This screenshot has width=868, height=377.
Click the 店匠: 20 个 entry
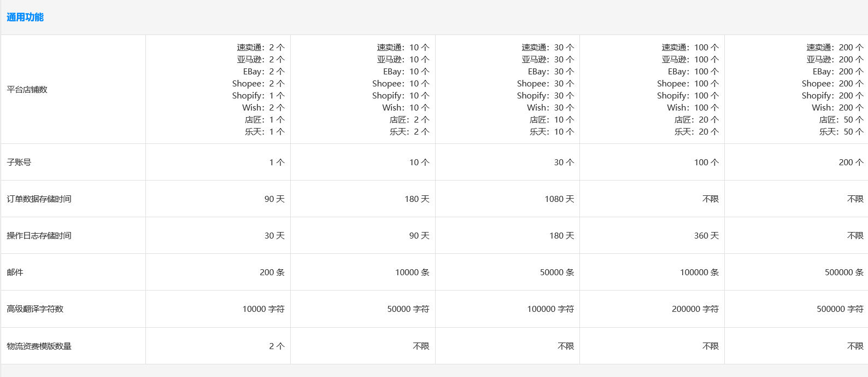tap(697, 120)
